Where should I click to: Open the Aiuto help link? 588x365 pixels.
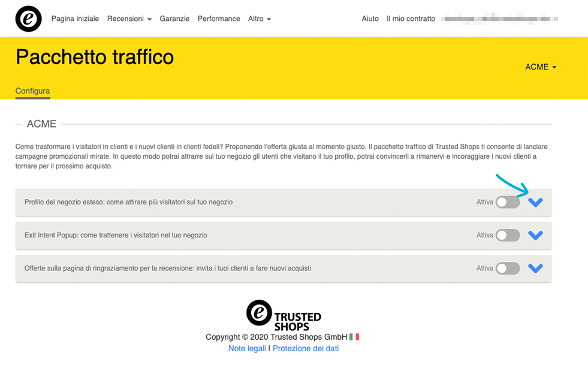tap(370, 19)
